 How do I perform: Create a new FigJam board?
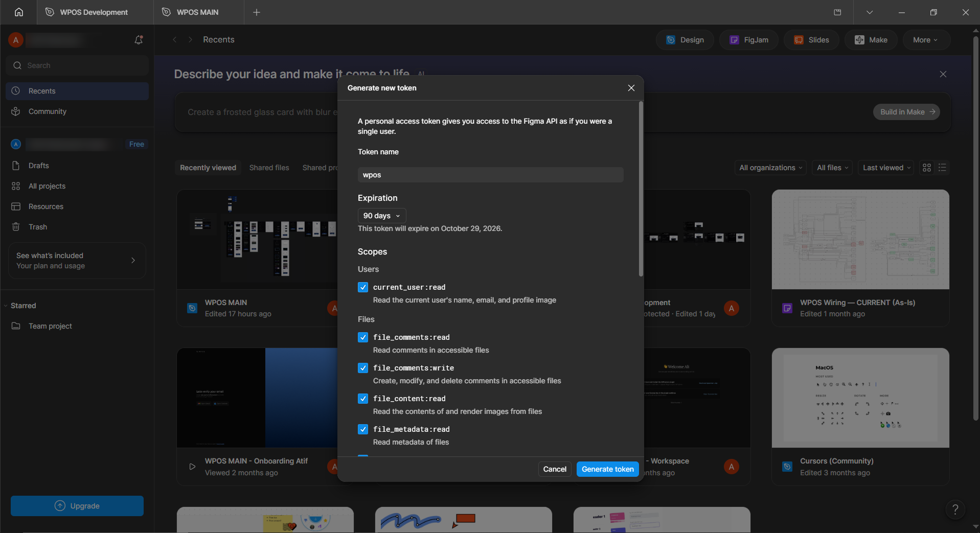pos(749,40)
